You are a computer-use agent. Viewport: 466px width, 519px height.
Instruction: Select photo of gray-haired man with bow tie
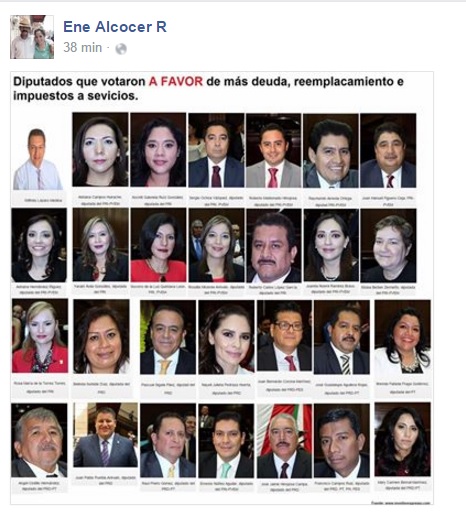[x=39, y=440]
